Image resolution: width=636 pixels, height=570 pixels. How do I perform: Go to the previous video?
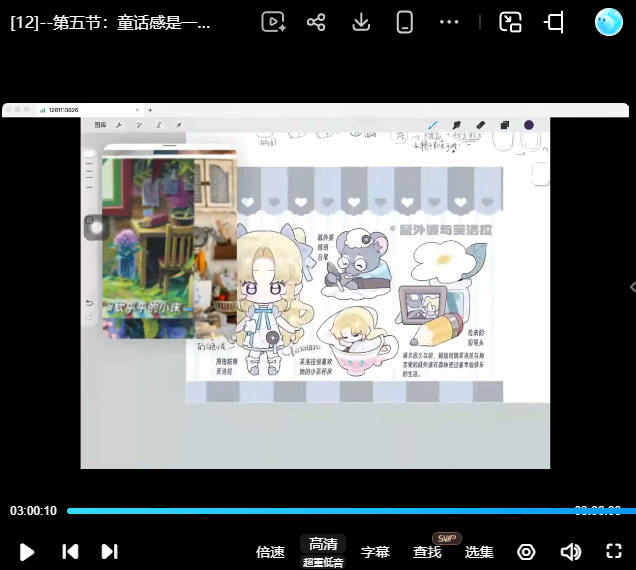point(70,552)
